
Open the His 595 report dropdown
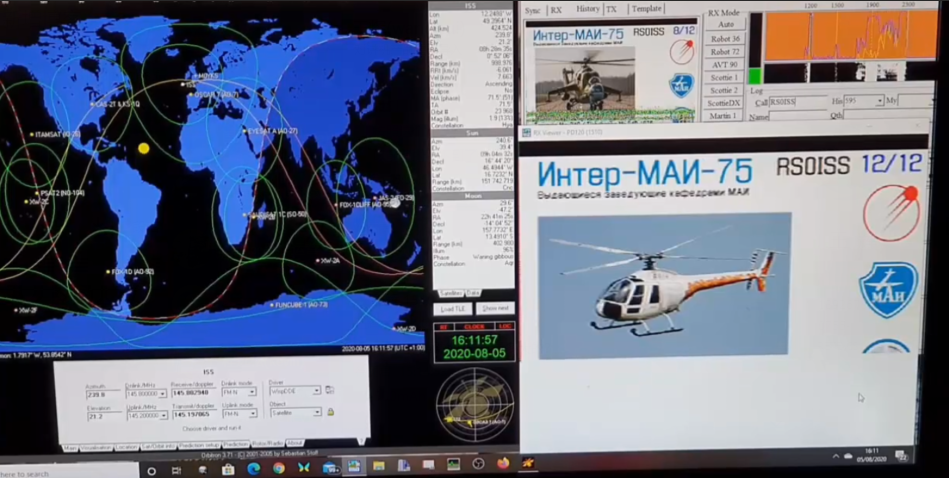click(879, 102)
